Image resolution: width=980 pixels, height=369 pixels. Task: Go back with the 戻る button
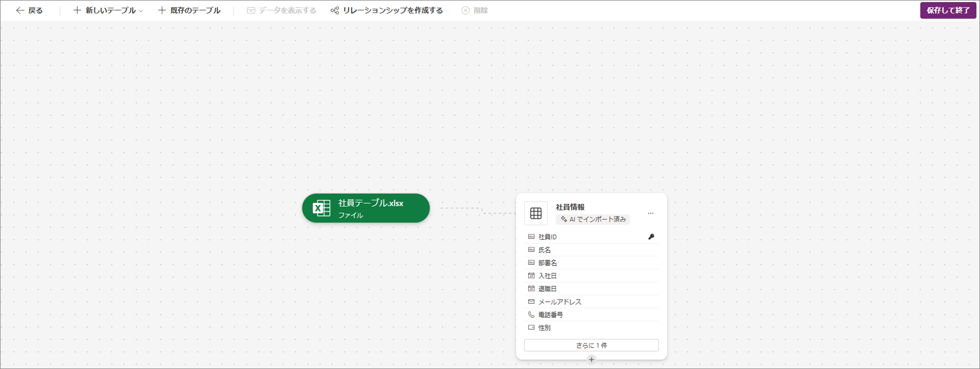(x=30, y=11)
